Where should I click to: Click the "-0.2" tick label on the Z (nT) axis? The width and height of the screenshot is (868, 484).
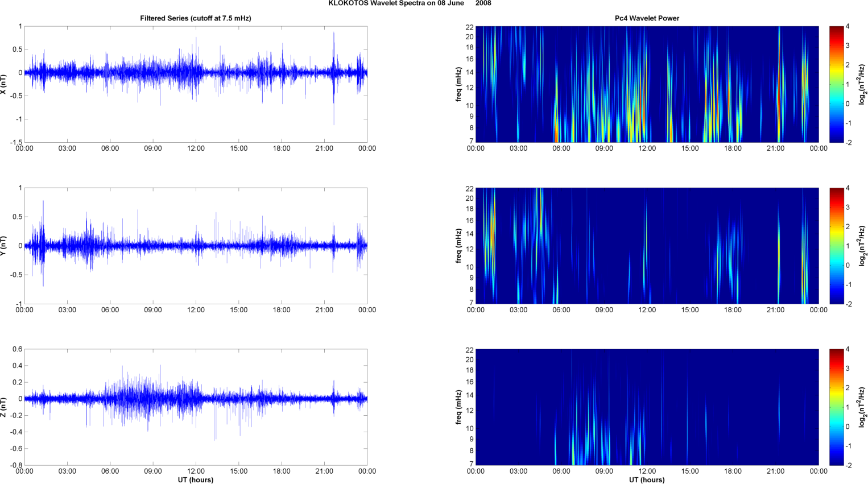[x=16, y=416]
